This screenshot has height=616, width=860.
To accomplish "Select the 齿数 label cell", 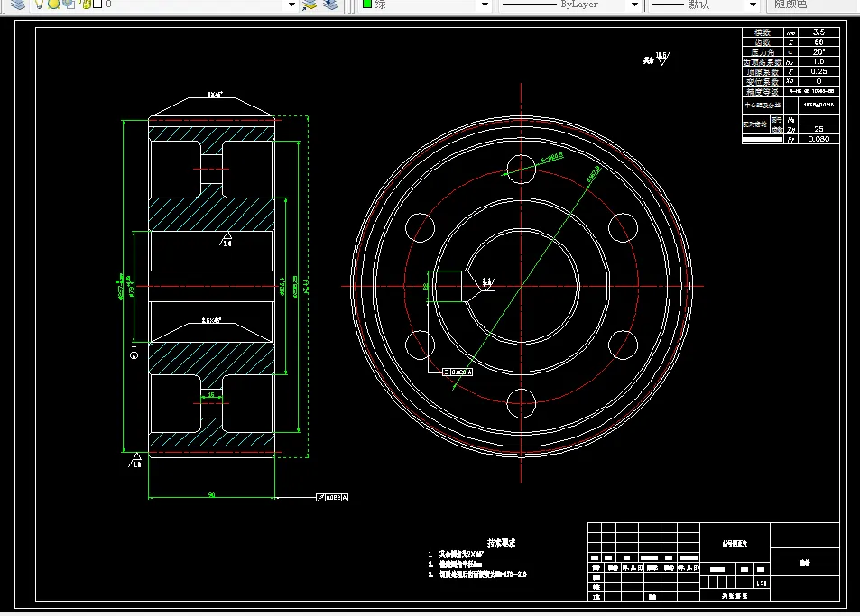I will tap(763, 42).
